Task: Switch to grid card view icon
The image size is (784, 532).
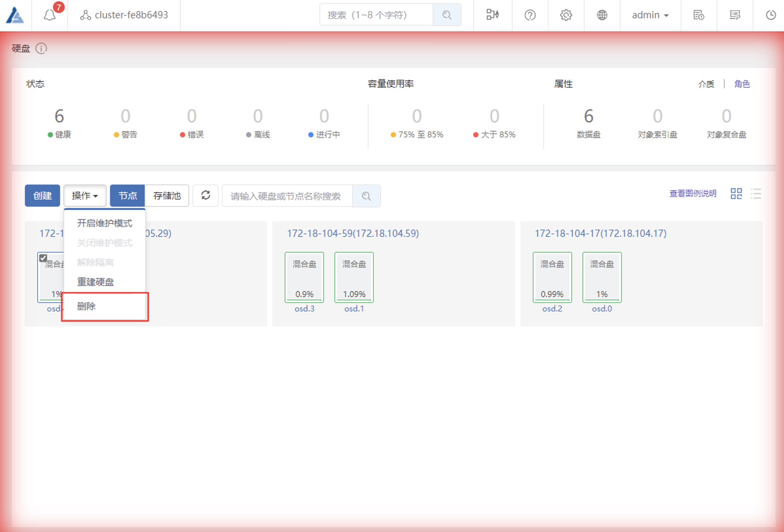Action: click(x=736, y=194)
